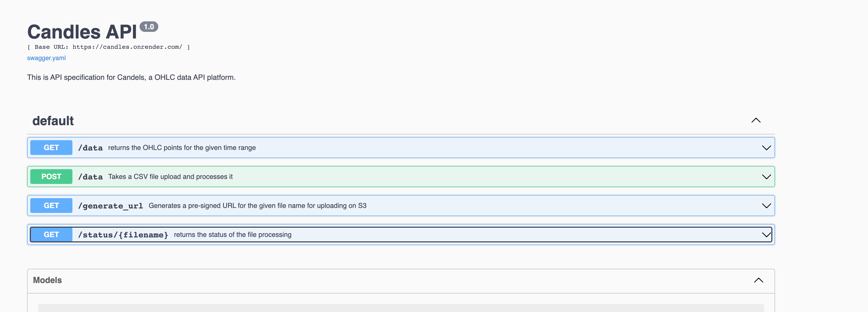
Task: Click the GET badge for /data
Action: (x=51, y=148)
